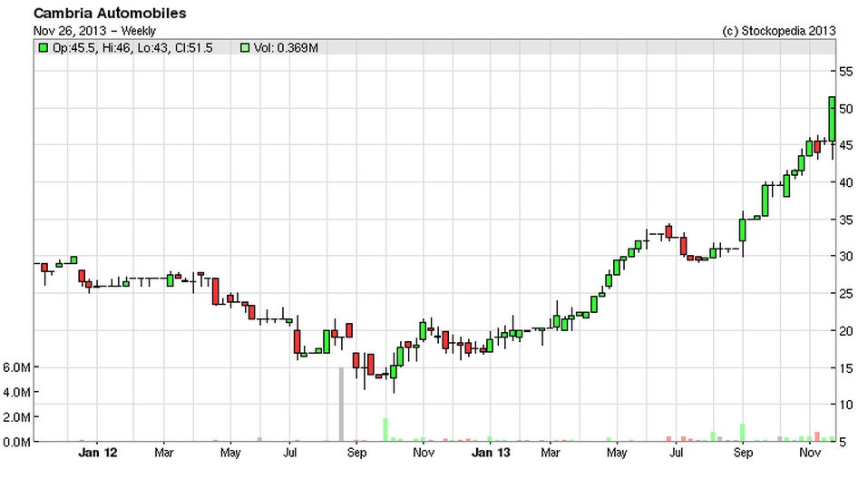Click the 'Nov 26, 2013 – Weekly' subtitle
Viewport: 868px width, 479px height.
[94, 31]
